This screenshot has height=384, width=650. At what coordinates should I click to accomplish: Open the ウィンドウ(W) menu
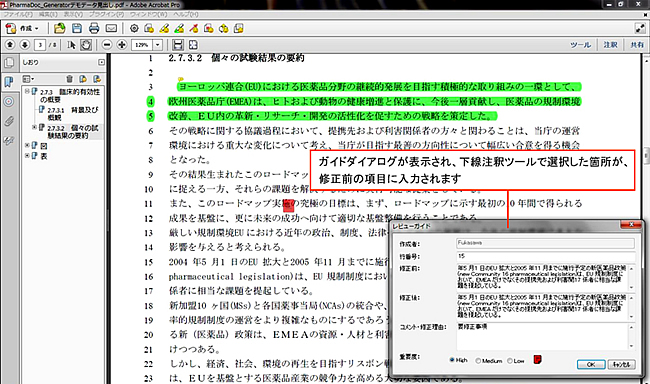coord(149,14)
